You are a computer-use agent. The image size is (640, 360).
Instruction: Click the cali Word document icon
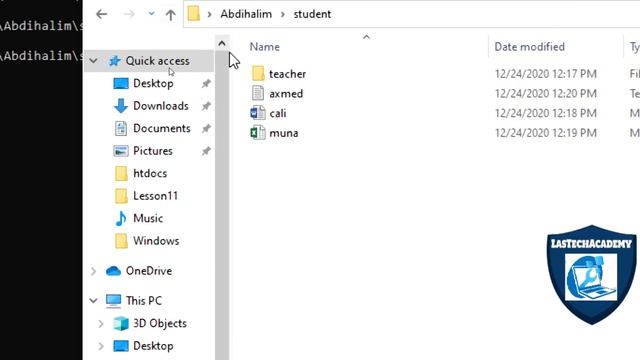point(258,113)
